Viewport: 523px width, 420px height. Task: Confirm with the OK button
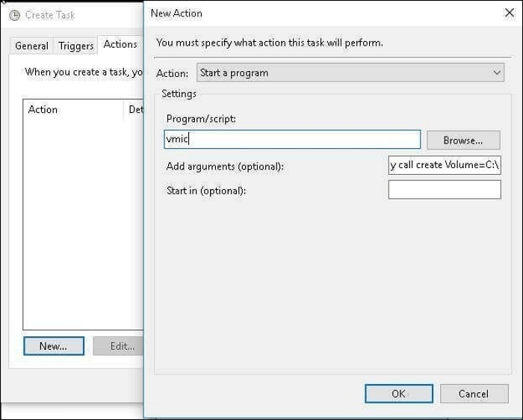(399, 394)
